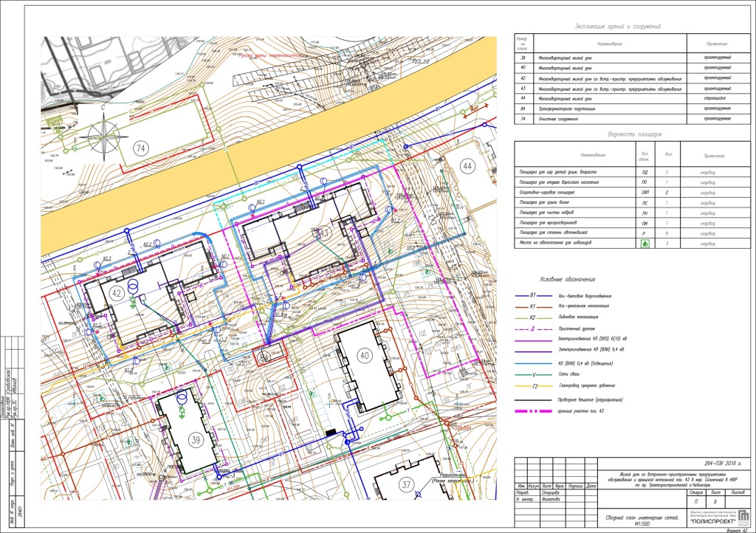Click 'Очистные сооружения' table row text
Viewport: 756px width, 533px height.
point(558,119)
